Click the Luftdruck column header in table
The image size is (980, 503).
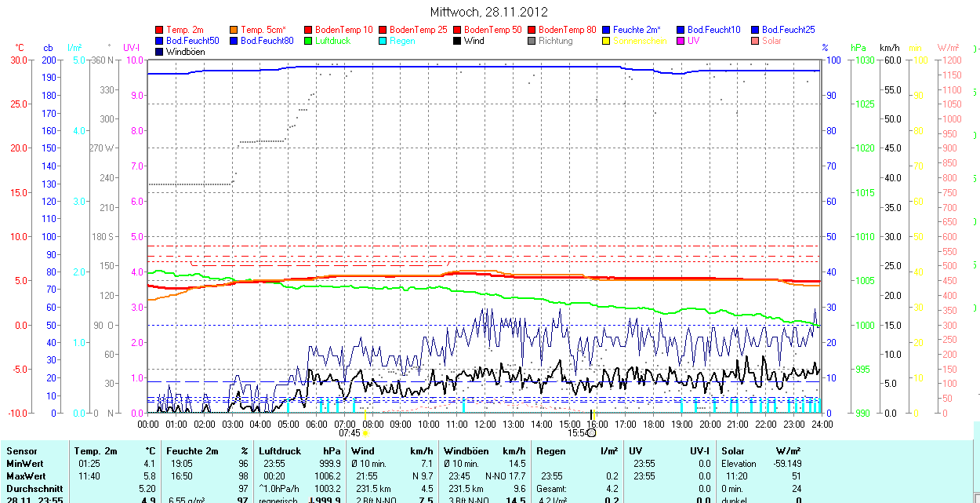tap(278, 451)
